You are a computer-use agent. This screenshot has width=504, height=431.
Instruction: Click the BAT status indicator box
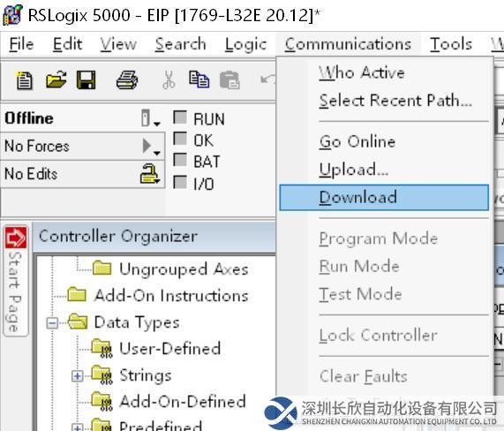(180, 160)
